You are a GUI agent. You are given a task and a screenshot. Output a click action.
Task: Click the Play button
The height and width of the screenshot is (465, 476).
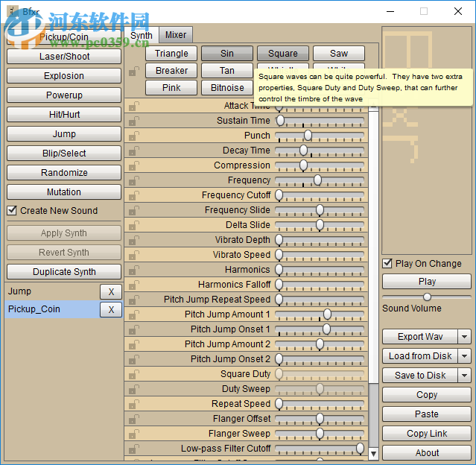pyautogui.click(x=427, y=282)
